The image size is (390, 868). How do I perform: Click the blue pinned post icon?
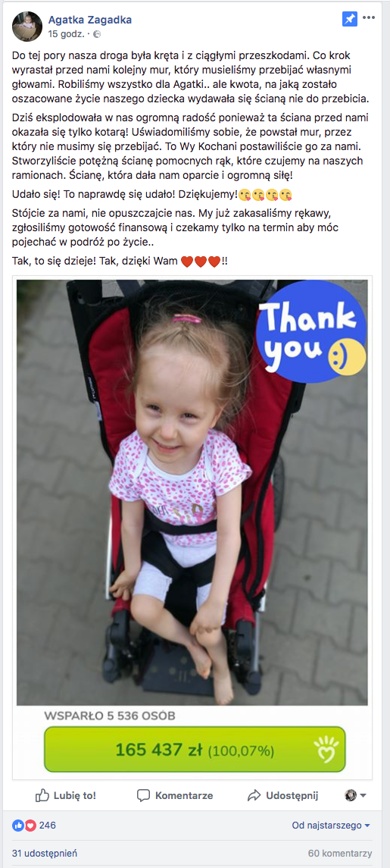pos(350,20)
